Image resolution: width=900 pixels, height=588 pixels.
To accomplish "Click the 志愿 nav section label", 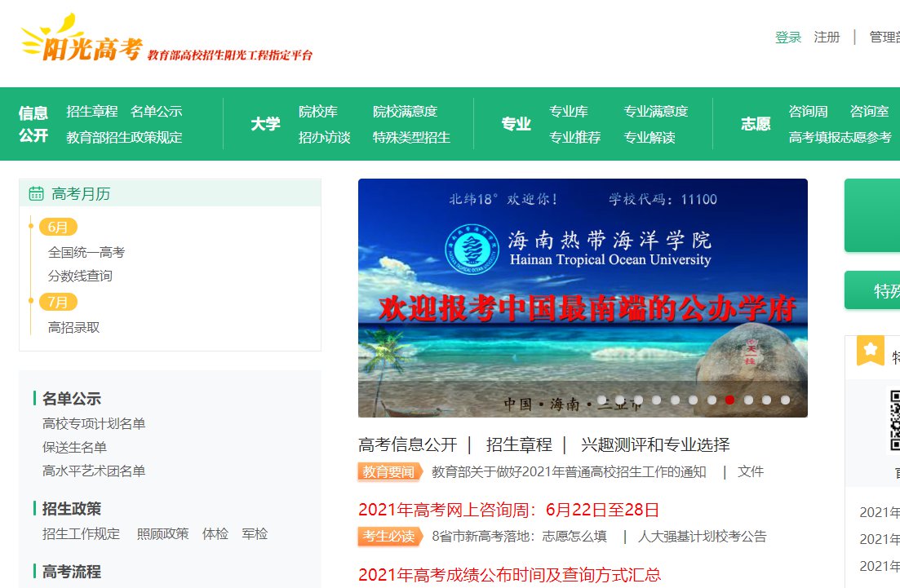I will [756, 124].
